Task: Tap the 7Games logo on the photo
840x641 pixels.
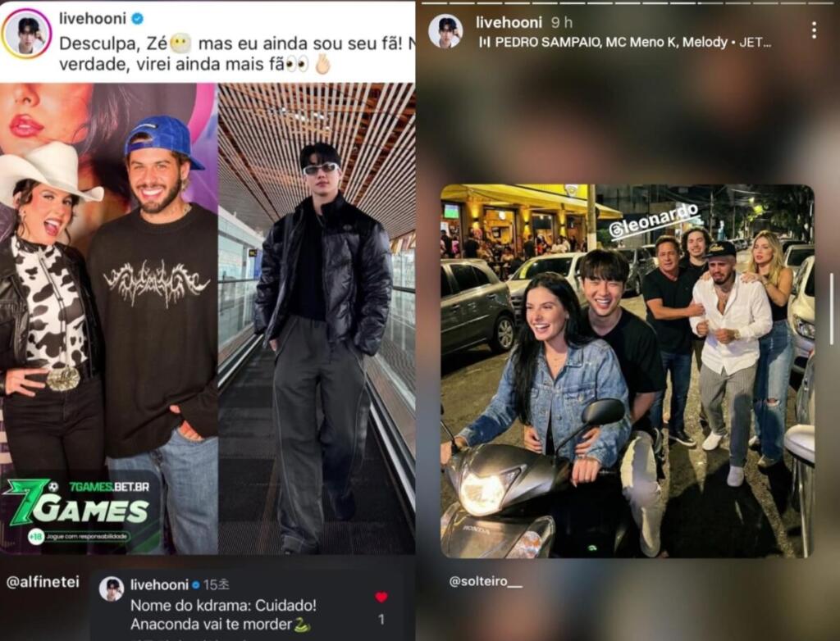Action: [79, 510]
